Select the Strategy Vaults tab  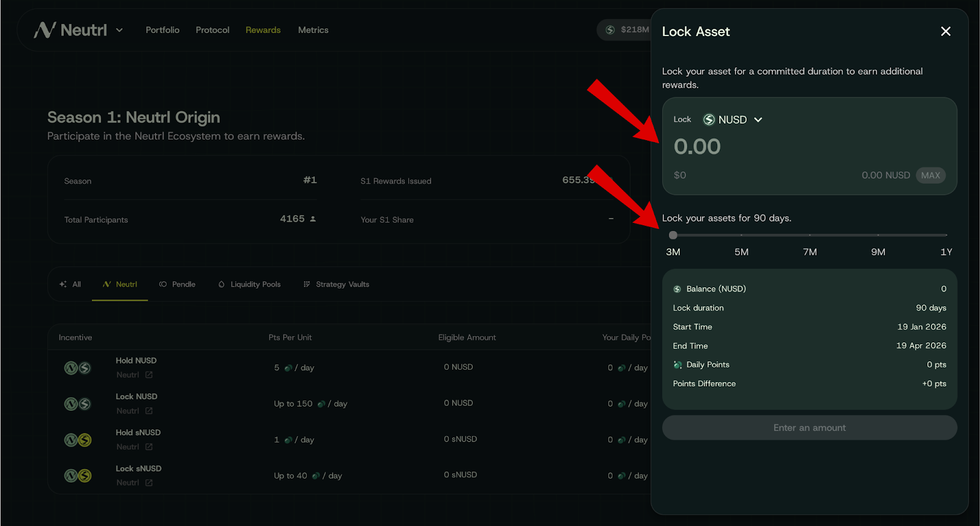336,284
